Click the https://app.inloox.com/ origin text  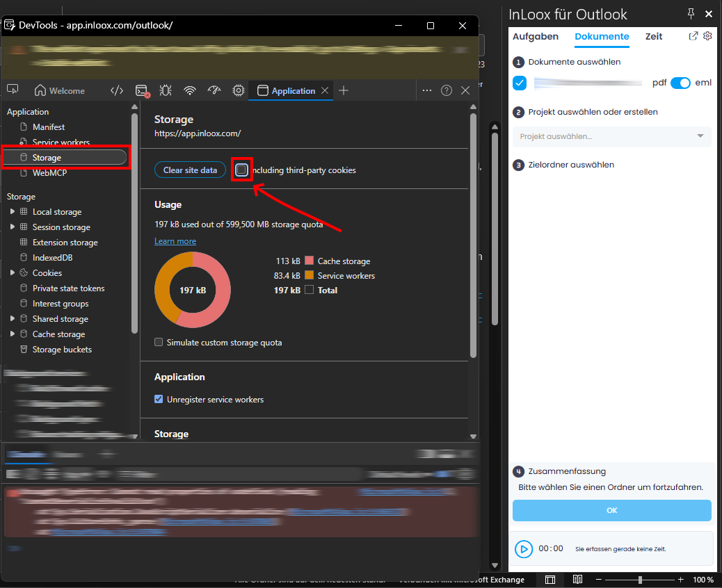pos(198,133)
